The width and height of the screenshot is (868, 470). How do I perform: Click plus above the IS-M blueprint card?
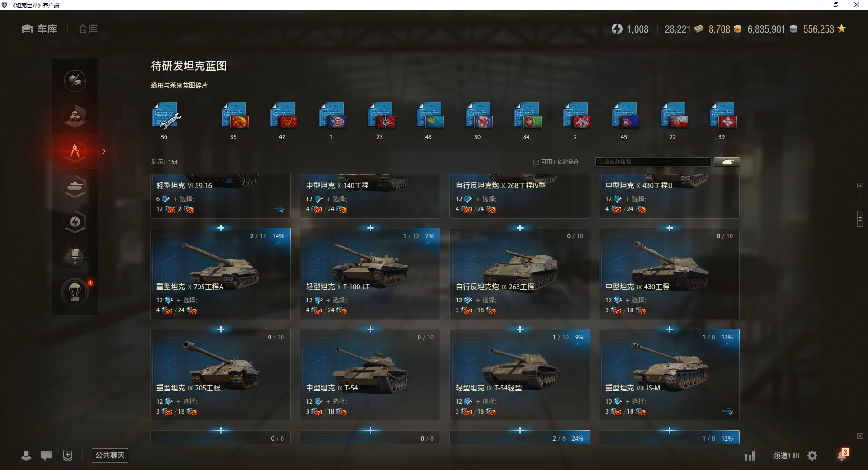pos(670,329)
